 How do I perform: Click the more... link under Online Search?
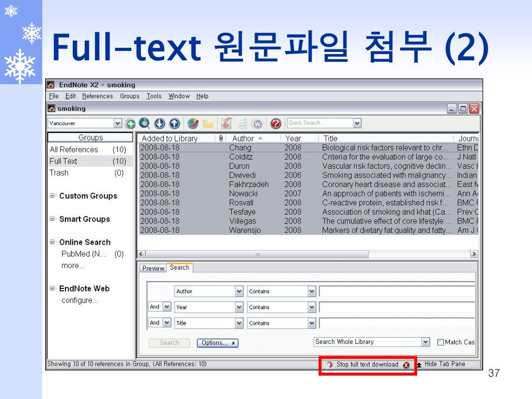click(73, 265)
